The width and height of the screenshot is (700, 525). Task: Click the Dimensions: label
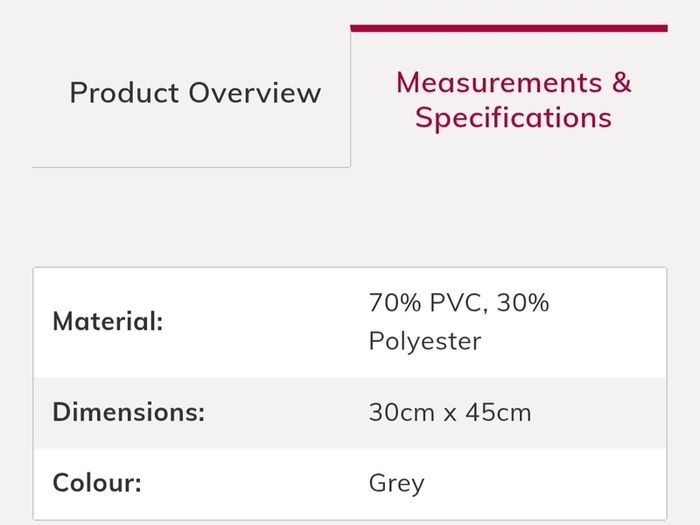(129, 412)
